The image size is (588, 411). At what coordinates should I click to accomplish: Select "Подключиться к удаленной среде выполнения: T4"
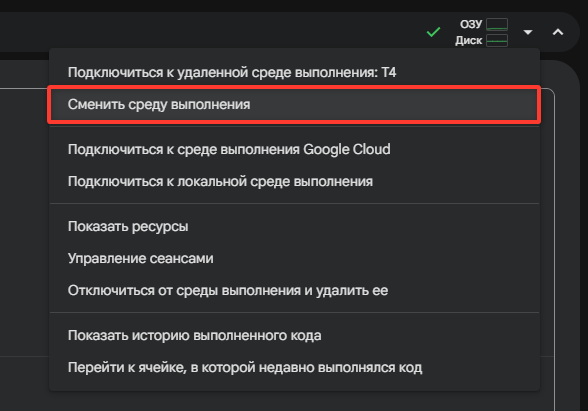tap(294, 72)
